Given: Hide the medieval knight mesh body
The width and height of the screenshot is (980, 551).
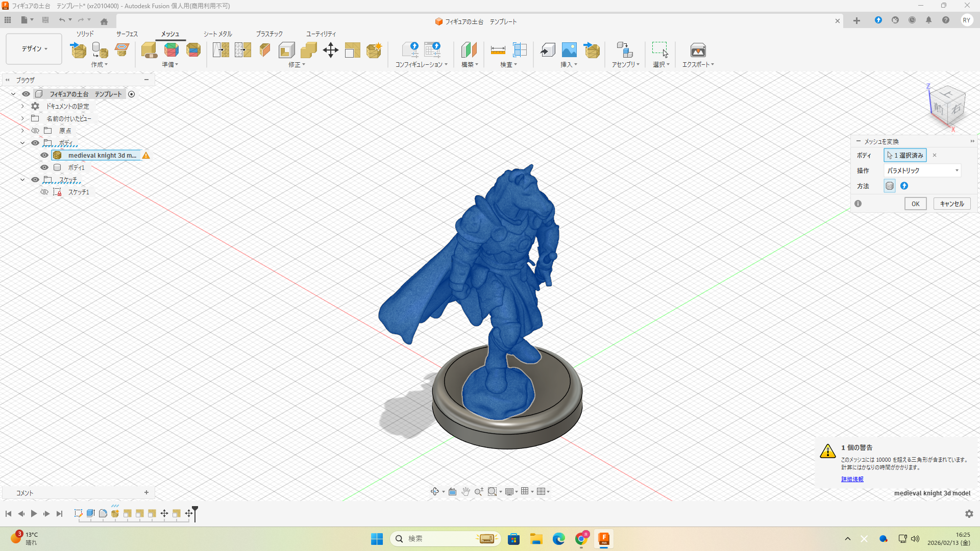Looking at the screenshot, I should click(44, 155).
